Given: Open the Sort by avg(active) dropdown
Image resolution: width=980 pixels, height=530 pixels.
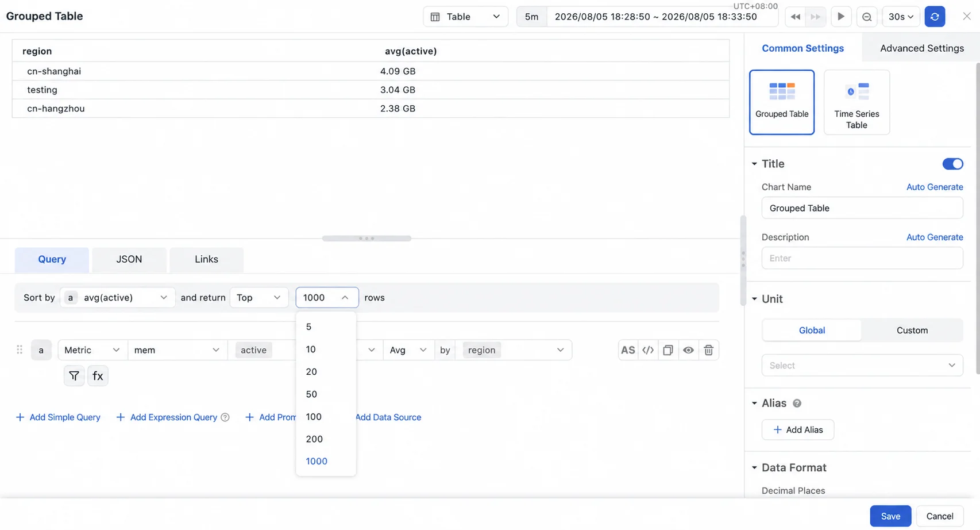Looking at the screenshot, I should (x=117, y=298).
